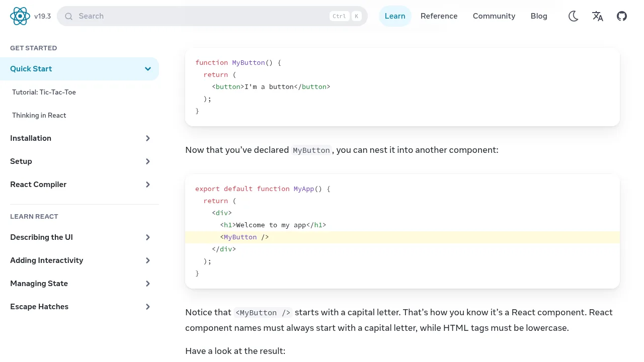Expand the Installation section chevron
Viewport: 644px width, 362px height.
pos(148,138)
